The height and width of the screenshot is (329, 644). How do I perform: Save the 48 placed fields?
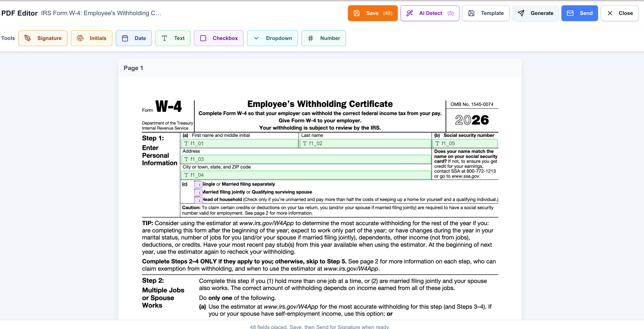373,13
